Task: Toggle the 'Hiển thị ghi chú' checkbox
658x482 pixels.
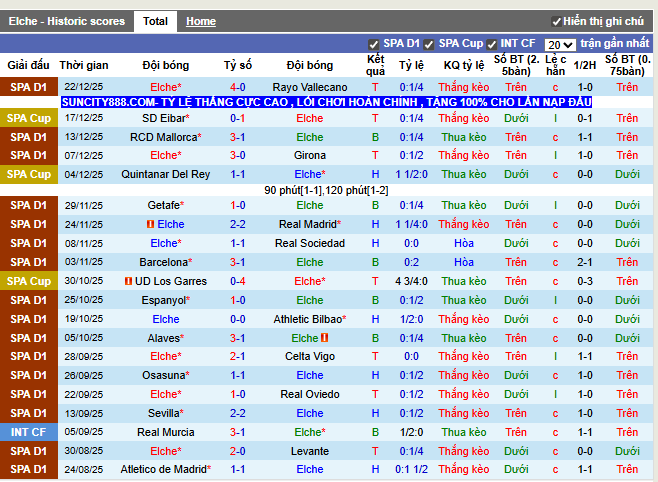Action: coord(556,22)
